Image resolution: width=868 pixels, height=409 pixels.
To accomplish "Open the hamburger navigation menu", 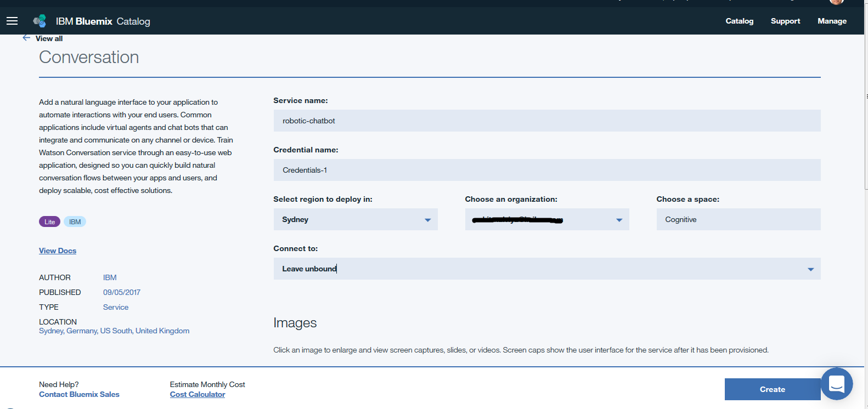I will 12,21.
